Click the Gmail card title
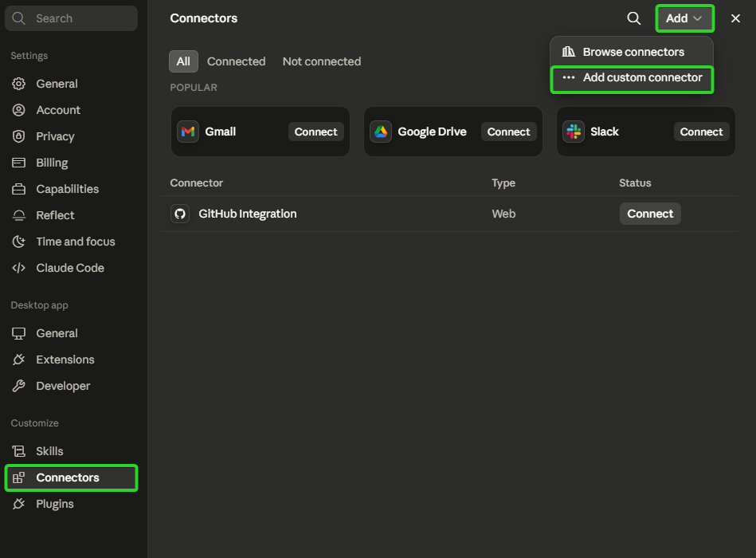This screenshot has height=558, width=756. [x=221, y=132]
